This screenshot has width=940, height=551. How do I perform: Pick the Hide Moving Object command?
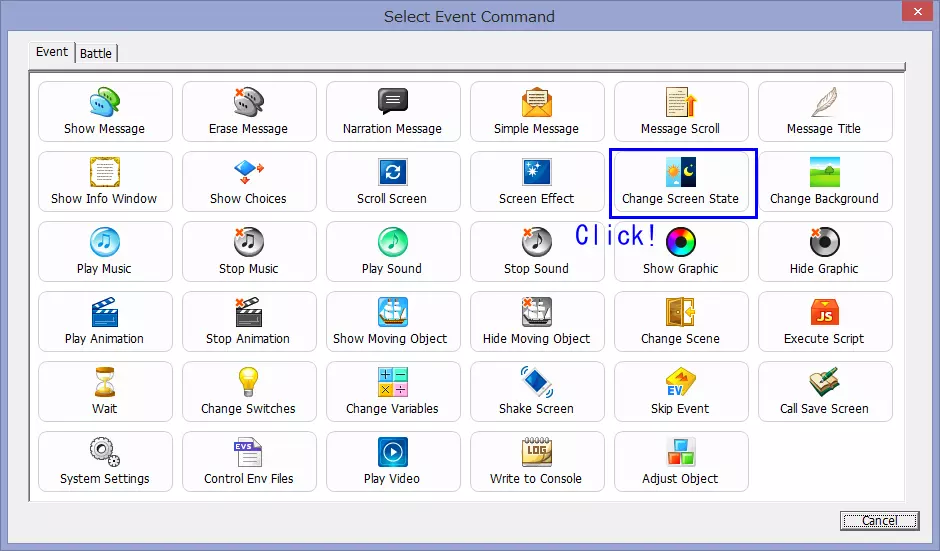537,321
